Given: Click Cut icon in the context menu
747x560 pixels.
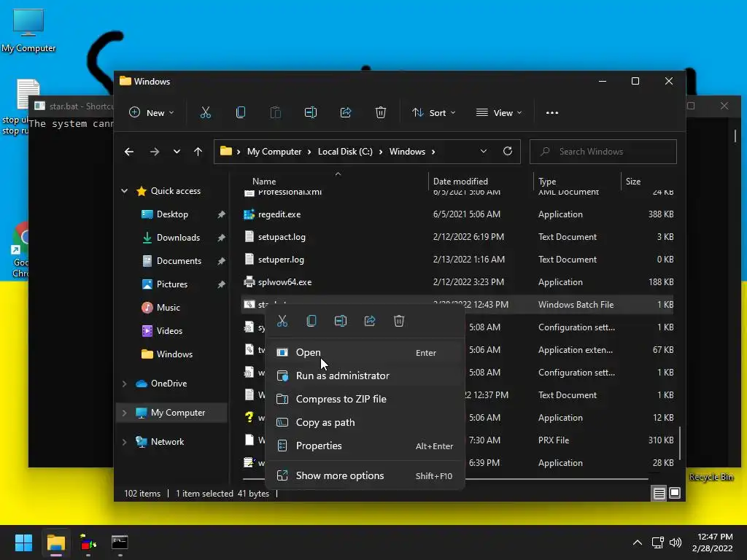Looking at the screenshot, I should pyautogui.click(x=282, y=321).
